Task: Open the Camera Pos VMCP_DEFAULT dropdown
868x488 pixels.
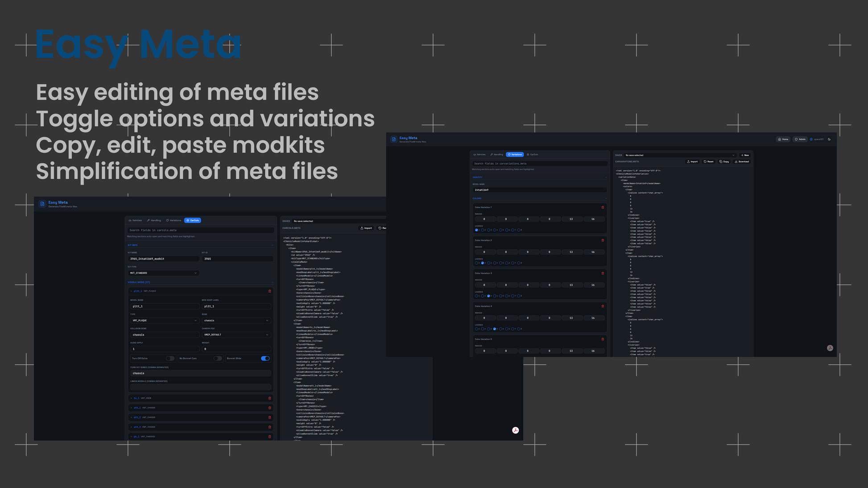Action: coord(236,335)
